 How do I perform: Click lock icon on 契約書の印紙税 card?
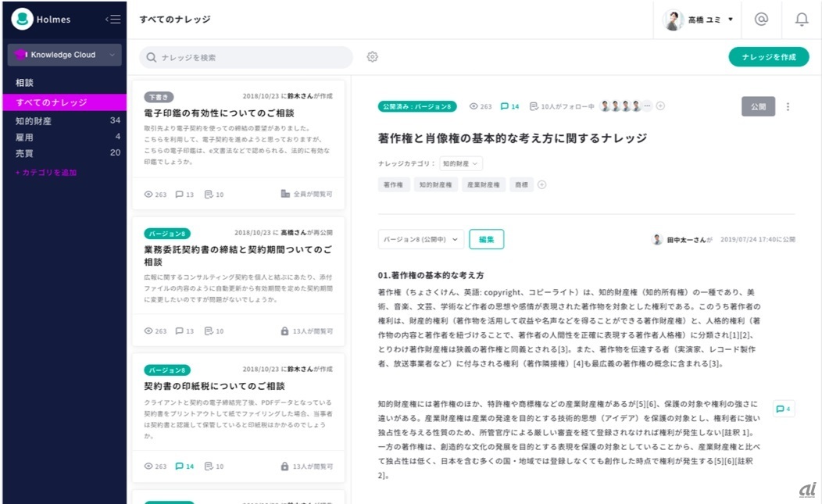point(284,466)
